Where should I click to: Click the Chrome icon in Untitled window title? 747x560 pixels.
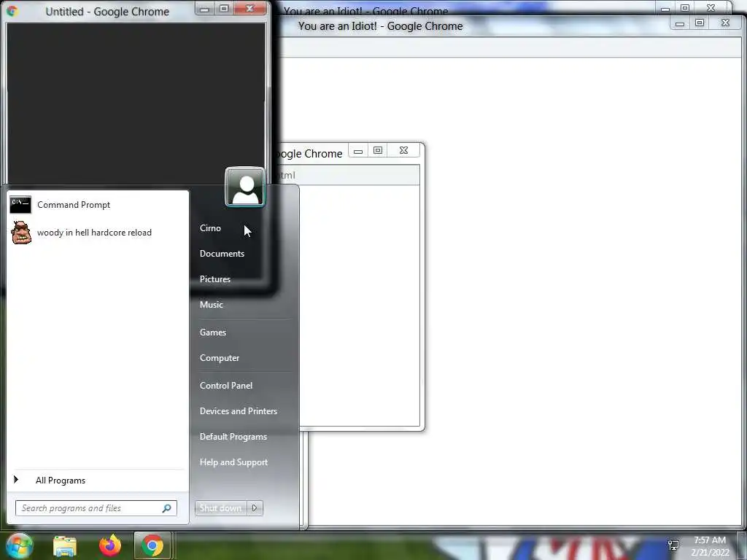[x=12, y=11]
